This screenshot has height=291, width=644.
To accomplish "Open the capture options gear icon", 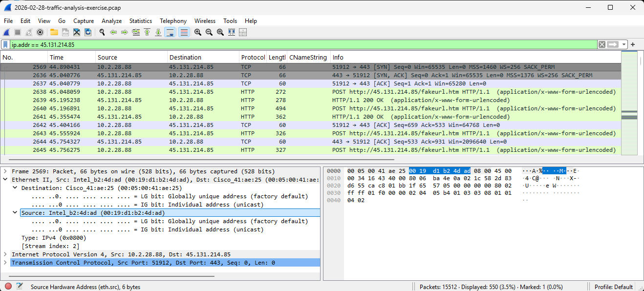I will click(x=40, y=32).
